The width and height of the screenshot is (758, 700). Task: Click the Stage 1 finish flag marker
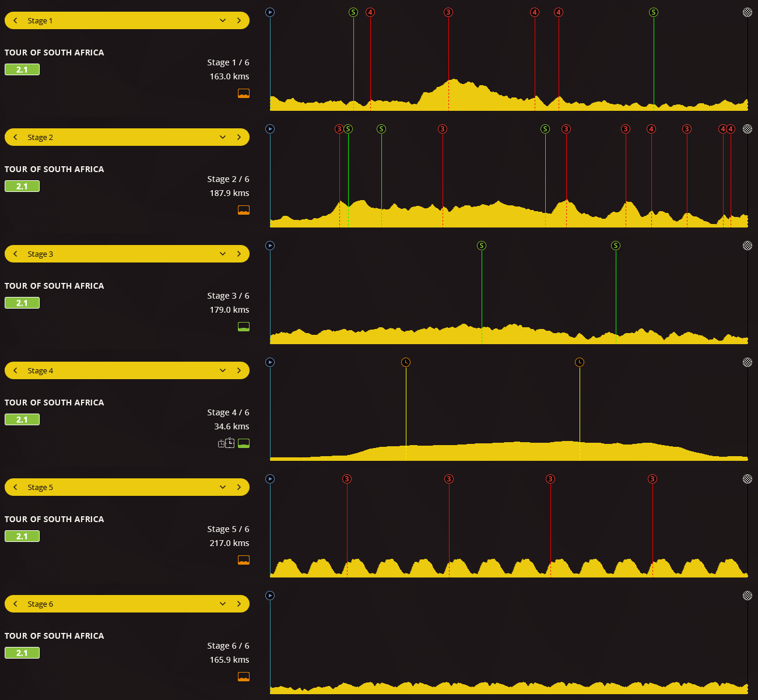tap(748, 12)
